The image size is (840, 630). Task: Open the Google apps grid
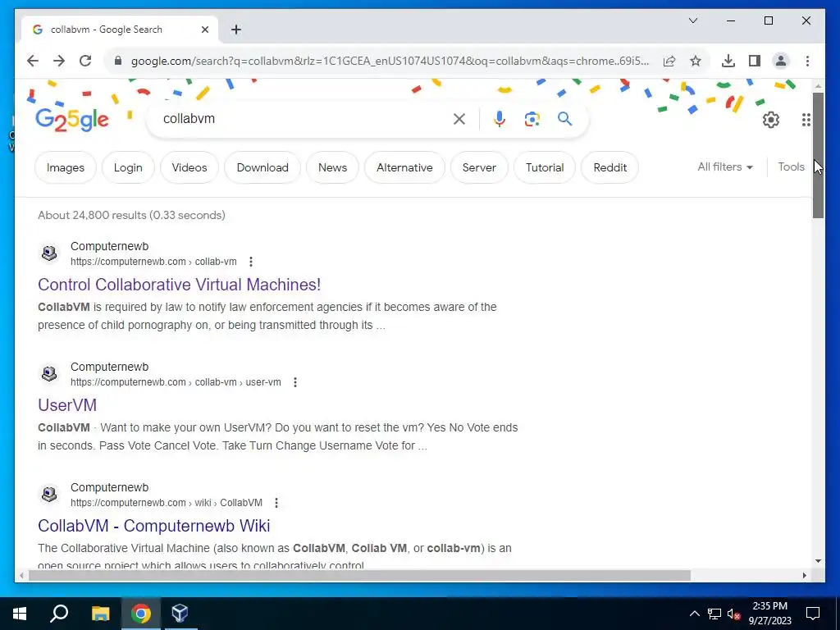(x=806, y=120)
